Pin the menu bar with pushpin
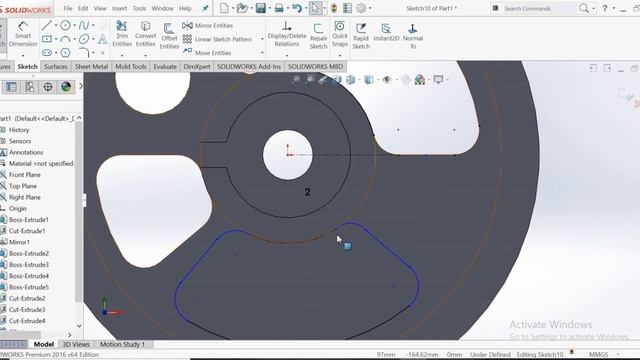 [205, 8]
